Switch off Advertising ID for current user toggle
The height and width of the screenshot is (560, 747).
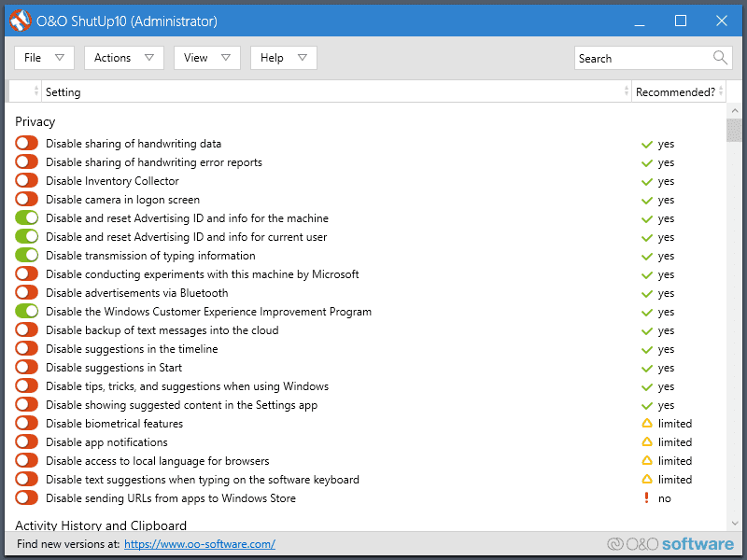click(26, 236)
